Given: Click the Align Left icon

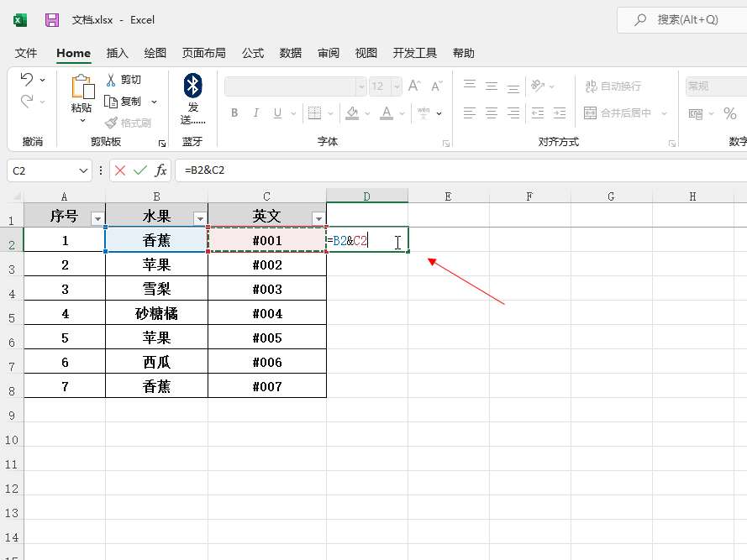Looking at the screenshot, I should 470,113.
